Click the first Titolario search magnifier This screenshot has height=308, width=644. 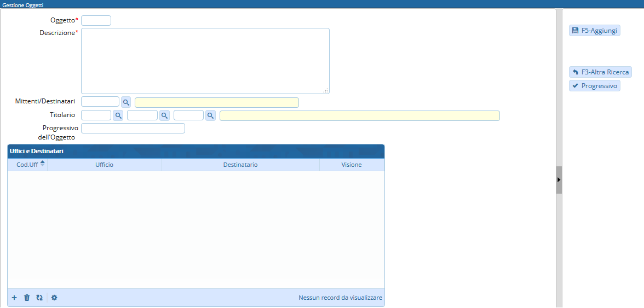(118, 115)
